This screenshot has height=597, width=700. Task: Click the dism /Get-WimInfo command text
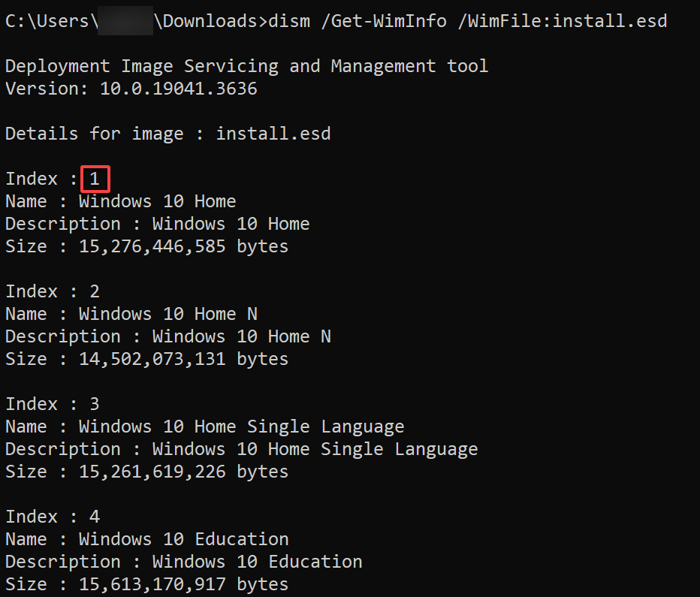(358, 22)
